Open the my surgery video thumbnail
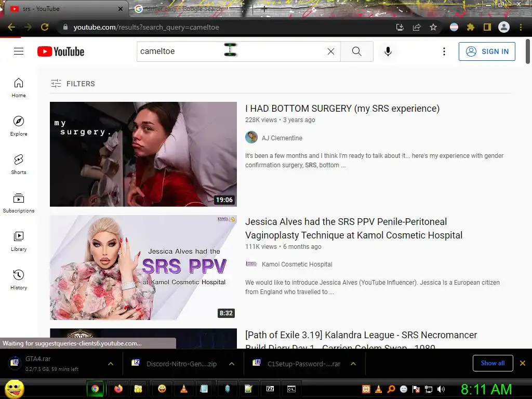The height and width of the screenshot is (399, 532). point(143,154)
